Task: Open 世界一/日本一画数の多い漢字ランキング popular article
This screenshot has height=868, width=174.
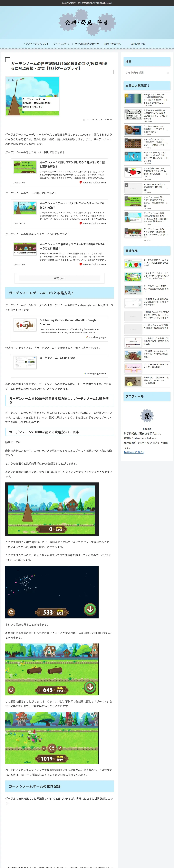Action: pos(147,116)
